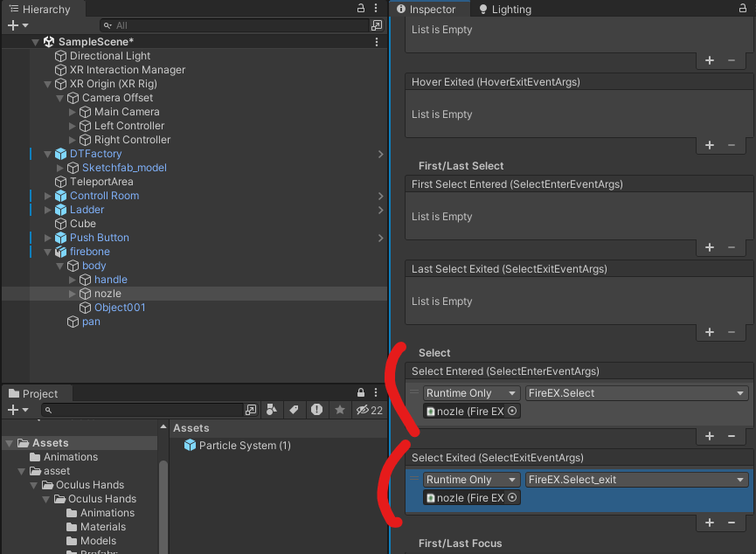Expand Right Controller node
756x554 pixels.
[x=73, y=140]
